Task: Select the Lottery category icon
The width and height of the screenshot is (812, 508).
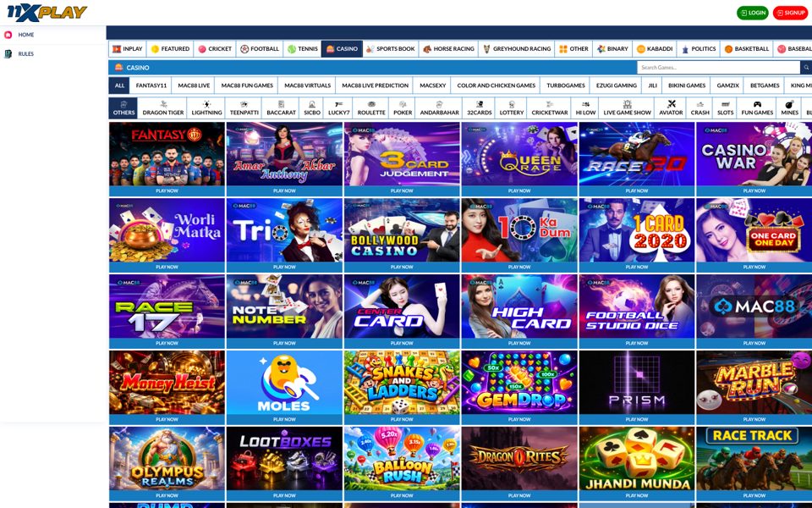Action: [x=512, y=108]
